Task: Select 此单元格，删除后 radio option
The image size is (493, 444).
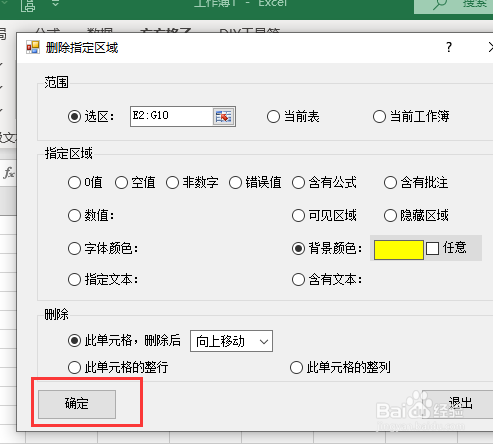Action: pos(74,341)
